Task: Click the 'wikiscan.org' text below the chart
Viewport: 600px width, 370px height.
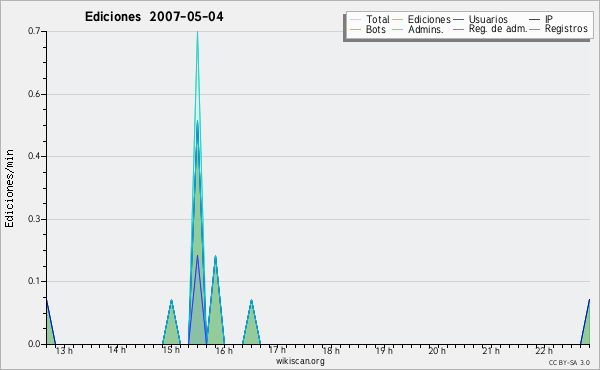Action: coord(300,361)
